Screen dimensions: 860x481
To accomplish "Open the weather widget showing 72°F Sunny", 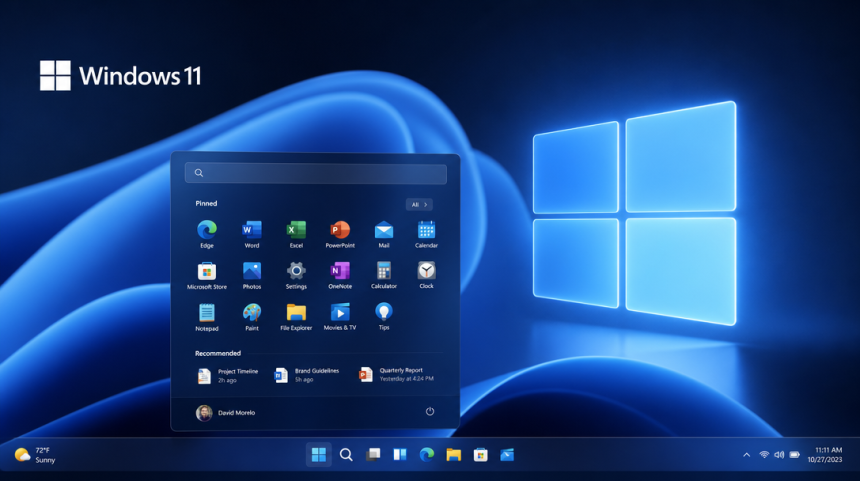I will [x=35, y=455].
